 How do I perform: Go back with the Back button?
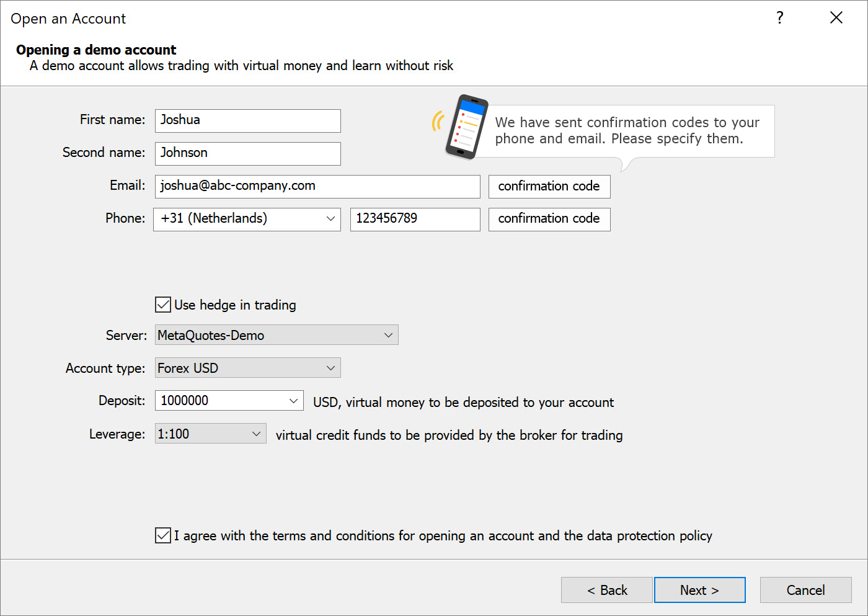point(606,589)
